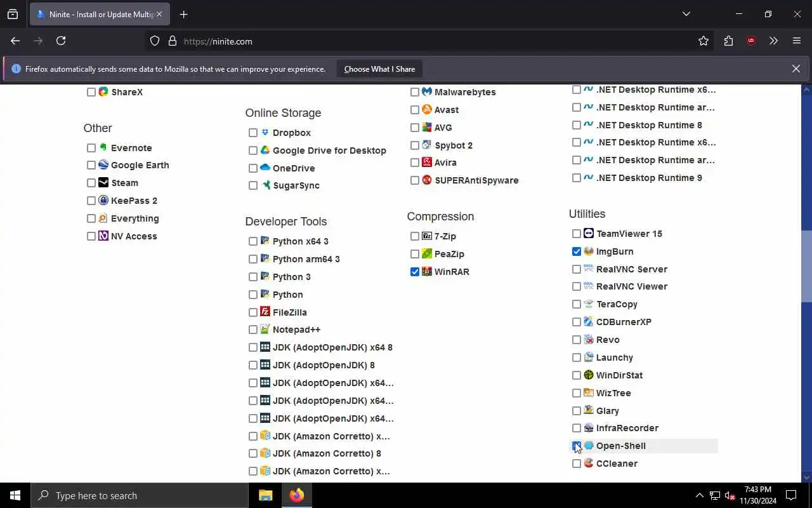The width and height of the screenshot is (812, 508).
Task: Click the WinRAR books icon
Action: (x=427, y=272)
